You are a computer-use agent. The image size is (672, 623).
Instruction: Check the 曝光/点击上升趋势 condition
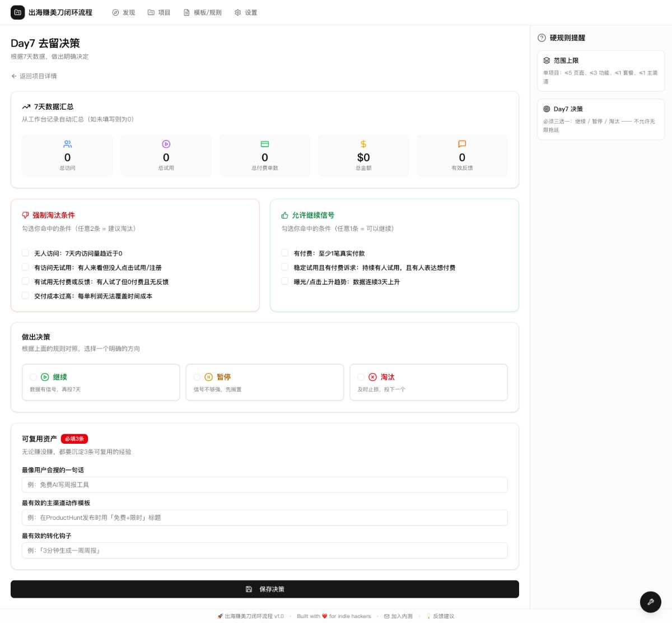coord(284,281)
